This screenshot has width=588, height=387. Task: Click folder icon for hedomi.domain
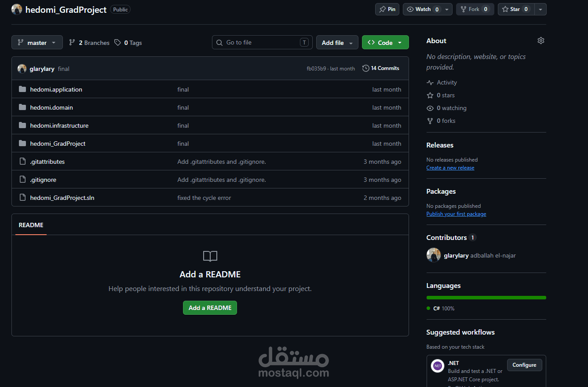(x=22, y=107)
